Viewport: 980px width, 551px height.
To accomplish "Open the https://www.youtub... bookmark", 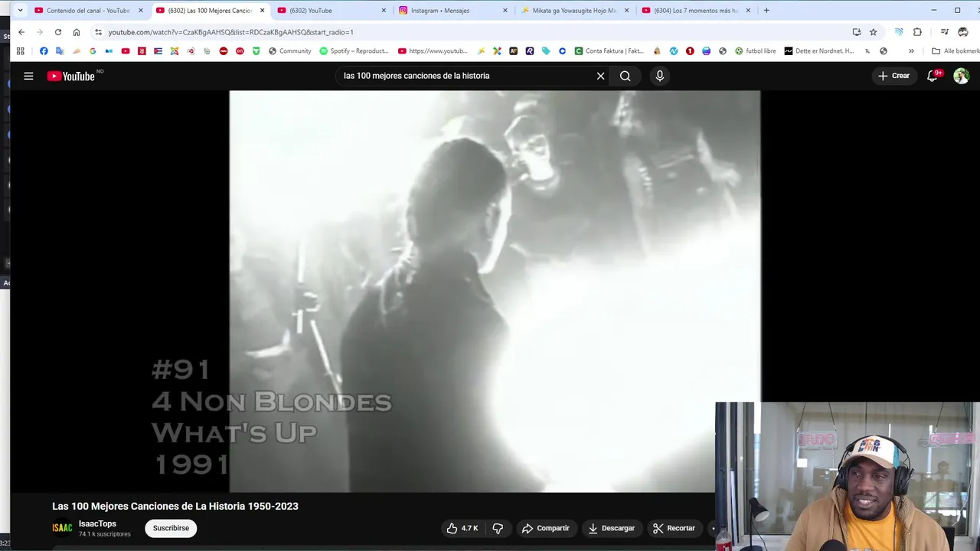I will click(x=433, y=51).
